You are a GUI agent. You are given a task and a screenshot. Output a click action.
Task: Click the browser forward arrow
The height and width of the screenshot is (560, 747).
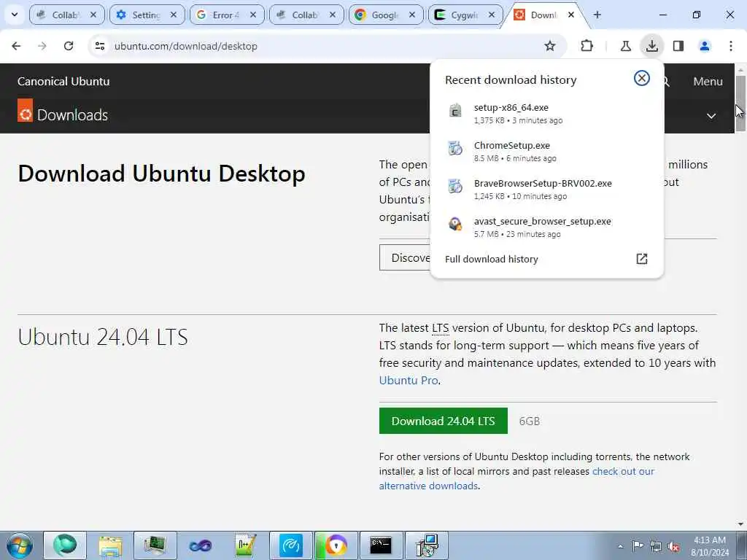coord(42,46)
